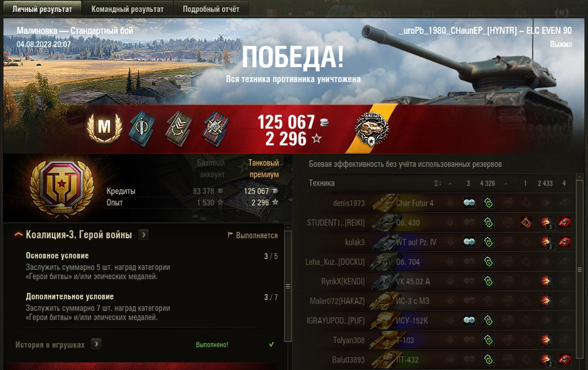
Task: Click the green chevron award ribbon icon
Action: pos(179,128)
